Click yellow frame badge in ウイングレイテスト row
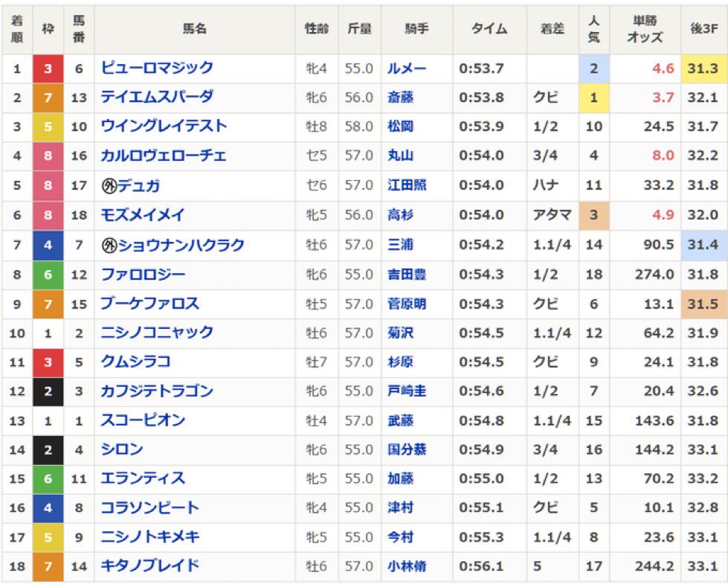 click(x=48, y=127)
